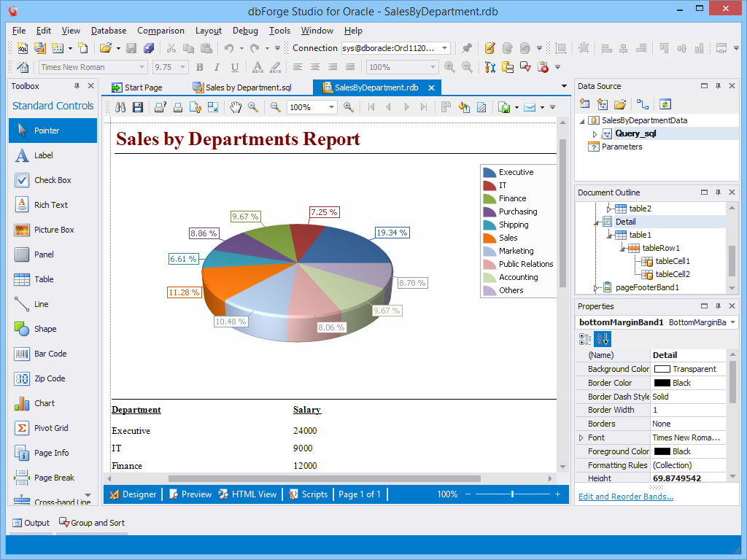Select the Line control
The height and width of the screenshot is (560, 747).
coord(53,304)
